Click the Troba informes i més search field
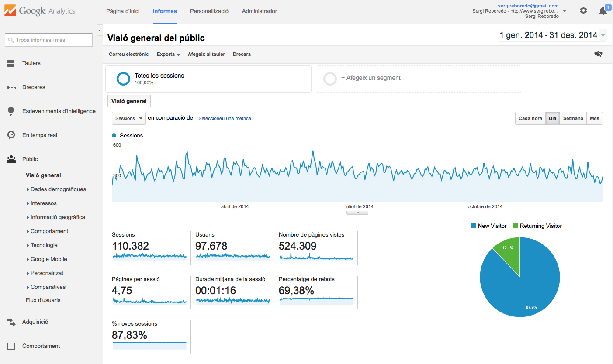The height and width of the screenshot is (364, 613). (48, 40)
